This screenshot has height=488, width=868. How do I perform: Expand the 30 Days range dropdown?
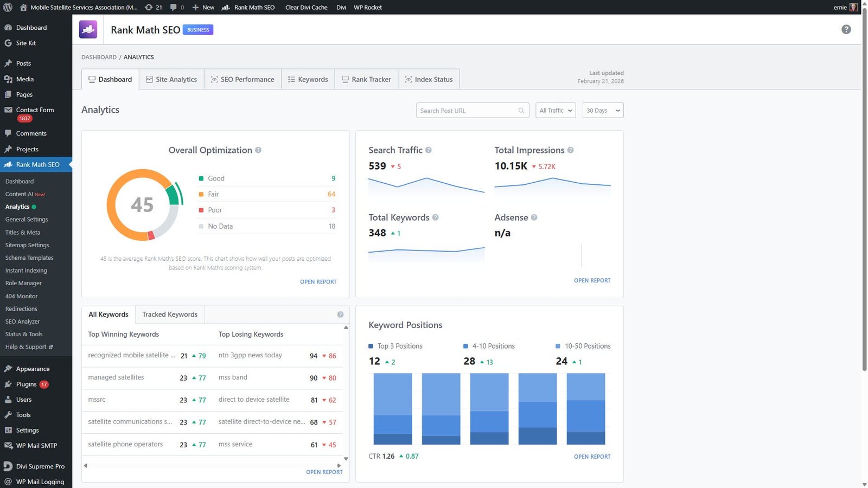coord(602,111)
